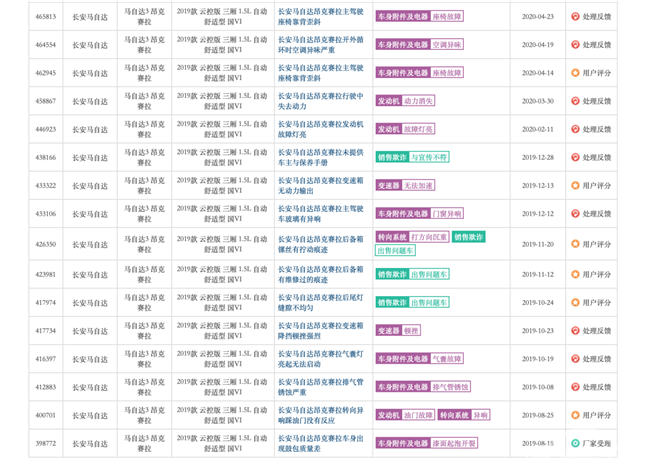Screen dimensions: 650x476
Task: Open the complaint about 转向异响踩油门没有反应
Action: [320, 415]
